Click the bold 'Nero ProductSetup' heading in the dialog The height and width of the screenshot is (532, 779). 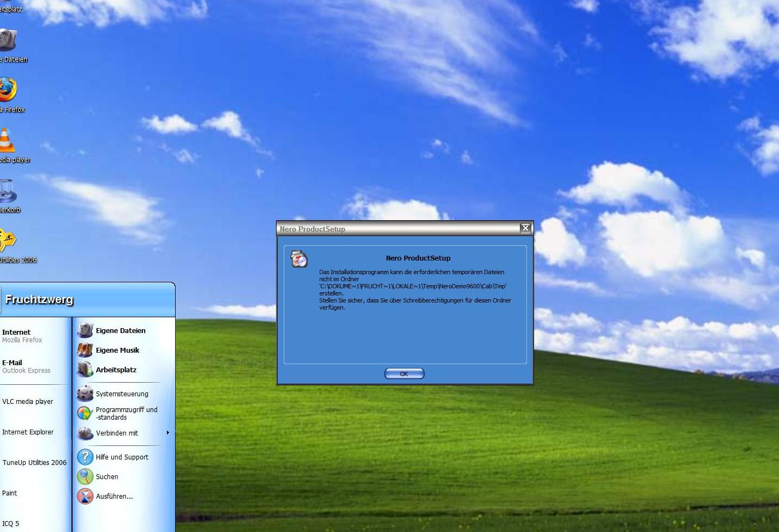(418, 258)
